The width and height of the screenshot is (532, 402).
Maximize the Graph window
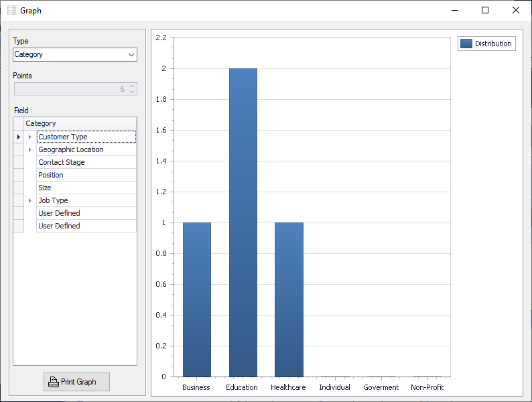click(485, 11)
